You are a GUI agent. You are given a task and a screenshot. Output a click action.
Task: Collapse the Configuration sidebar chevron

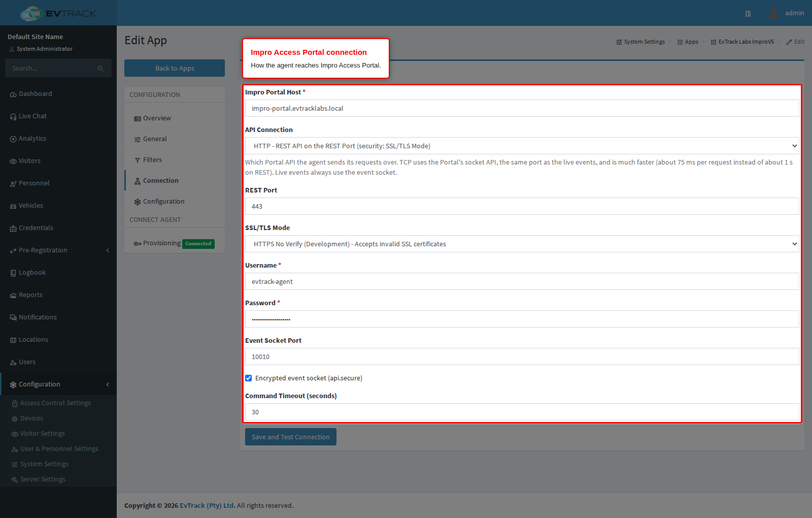[x=108, y=384]
